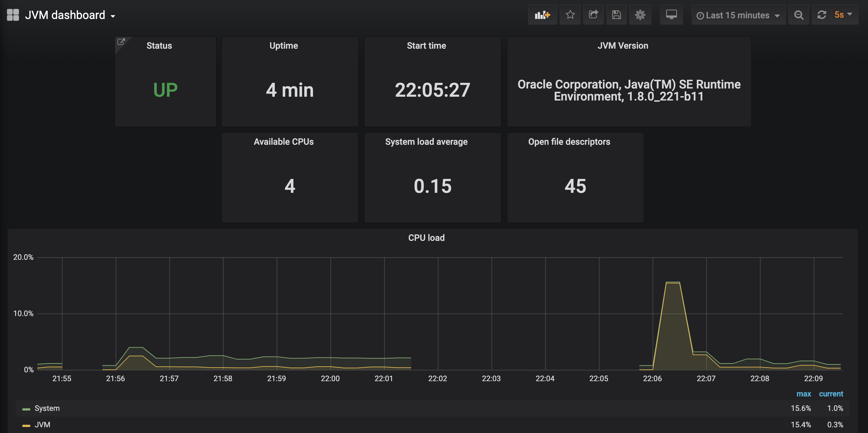Open dashboard settings gear icon
This screenshot has height=433, width=868.
tap(640, 15)
